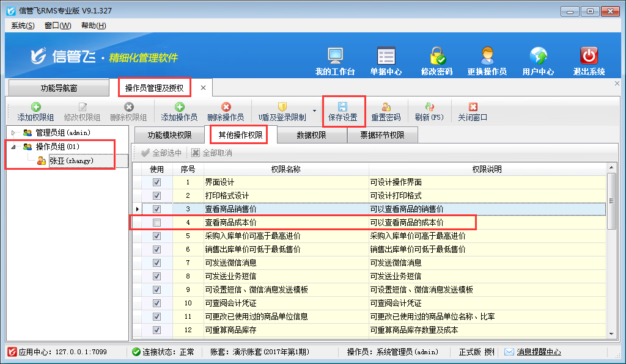Screen dimensions: 626x364
Task: Click the red 退出系统 power icon
Action: point(589,57)
